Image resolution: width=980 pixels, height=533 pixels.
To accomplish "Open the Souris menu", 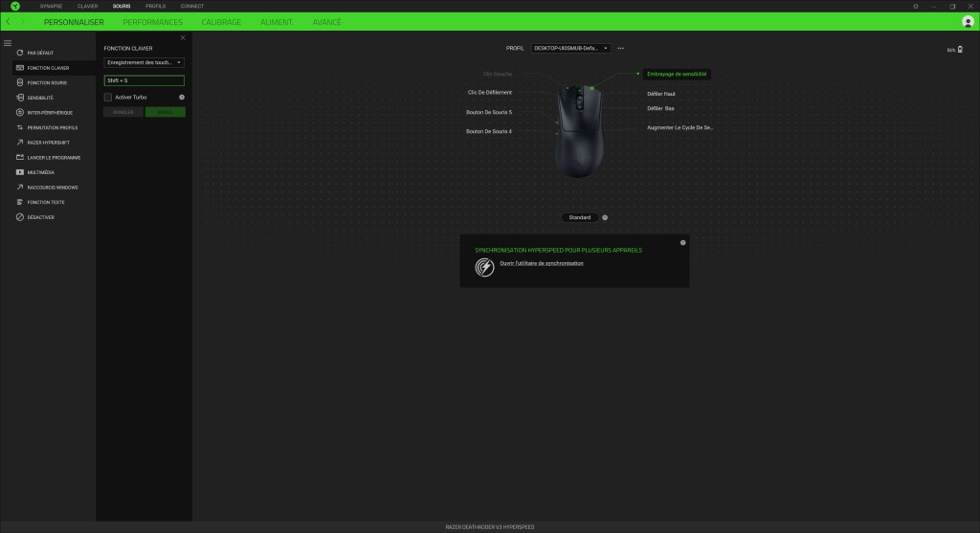I will (122, 7).
